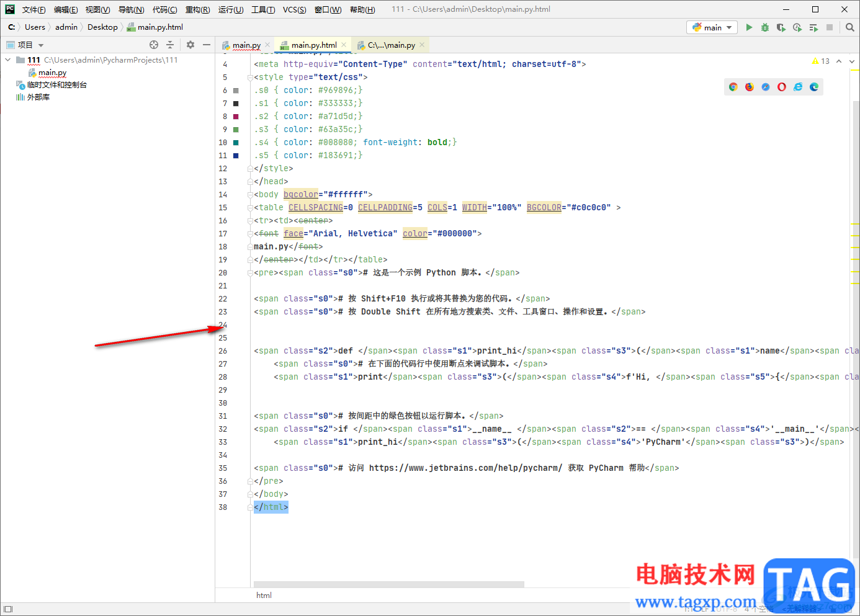Click the Desktop breadcrumb in navigation bar
Screen dimensions: 860x616
click(x=102, y=27)
